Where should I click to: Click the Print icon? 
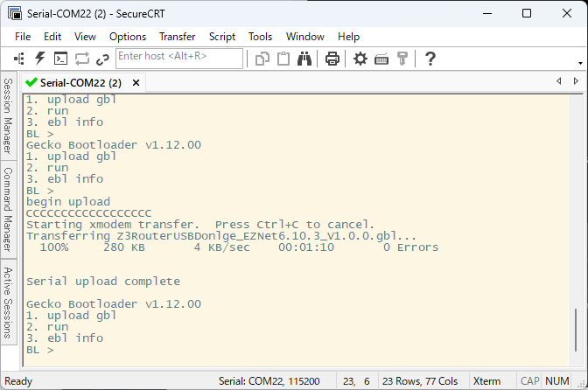tap(332, 59)
